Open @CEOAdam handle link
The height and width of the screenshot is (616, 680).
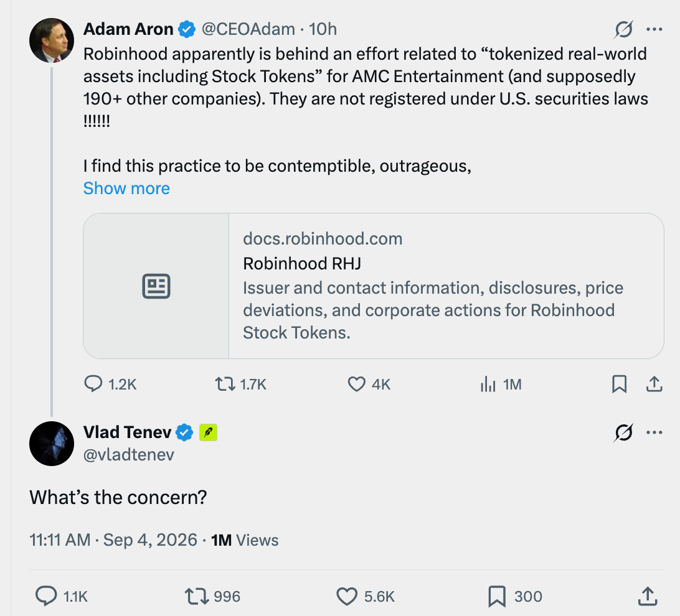pos(248,29)
